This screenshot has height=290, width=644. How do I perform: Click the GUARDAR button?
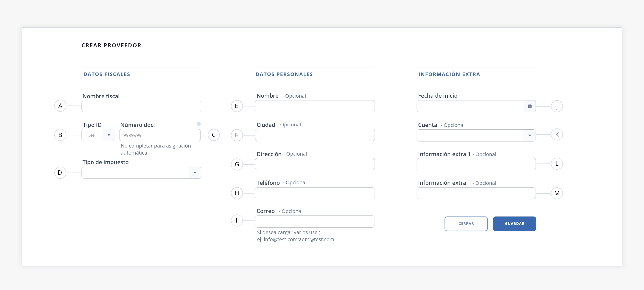[x=514, y=224]
